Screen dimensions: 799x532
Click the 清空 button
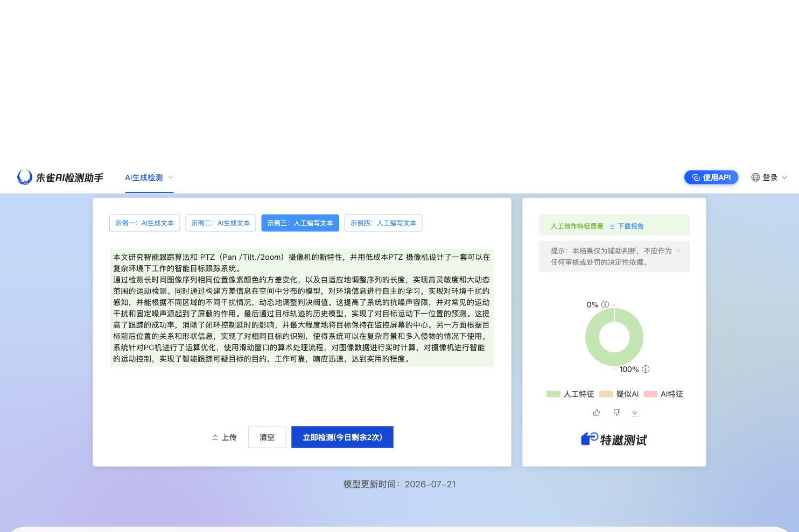coord(267,437)
